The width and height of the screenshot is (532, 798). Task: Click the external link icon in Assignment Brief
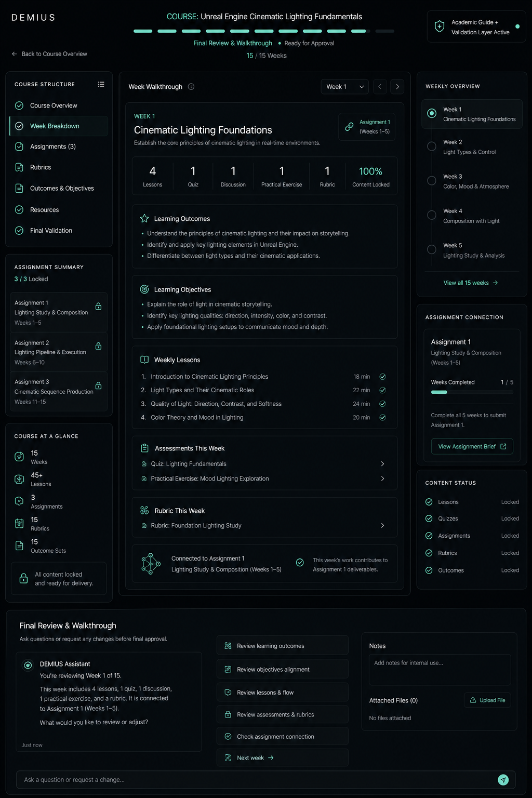503,446
